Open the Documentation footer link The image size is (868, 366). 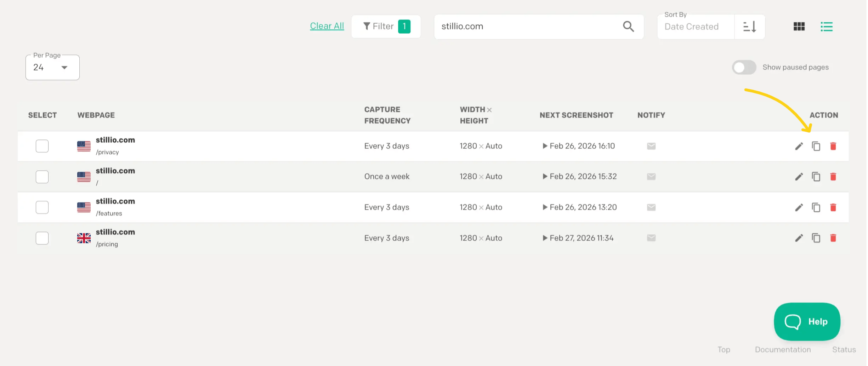coord(782,349)
